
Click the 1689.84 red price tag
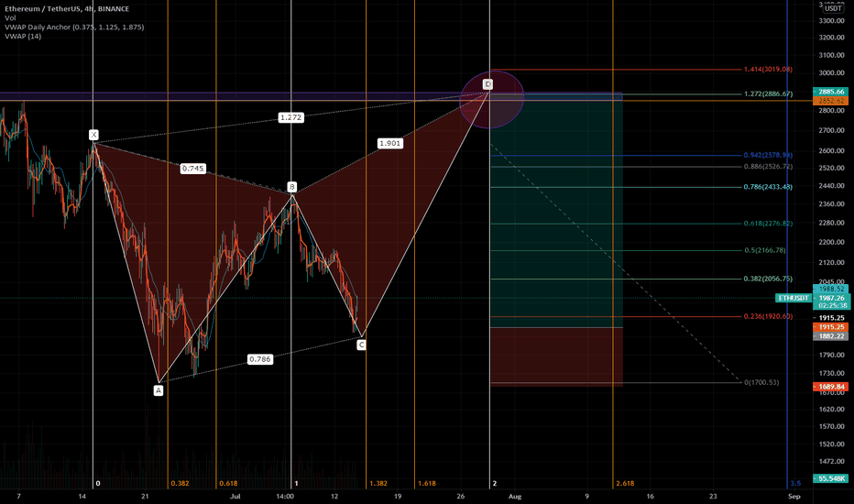click(830, 387)
